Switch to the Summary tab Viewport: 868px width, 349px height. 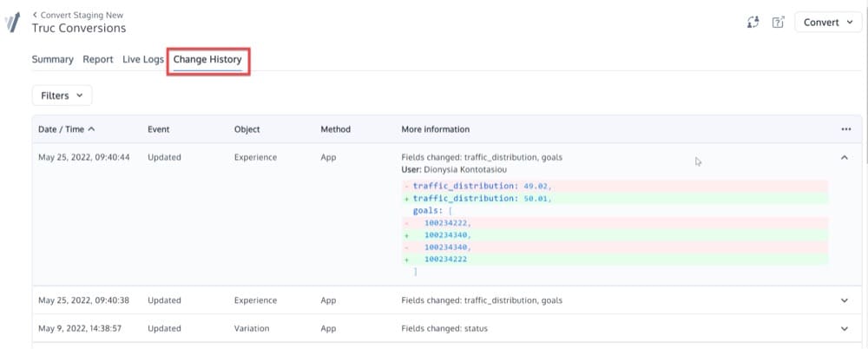[x=53, y=59]
